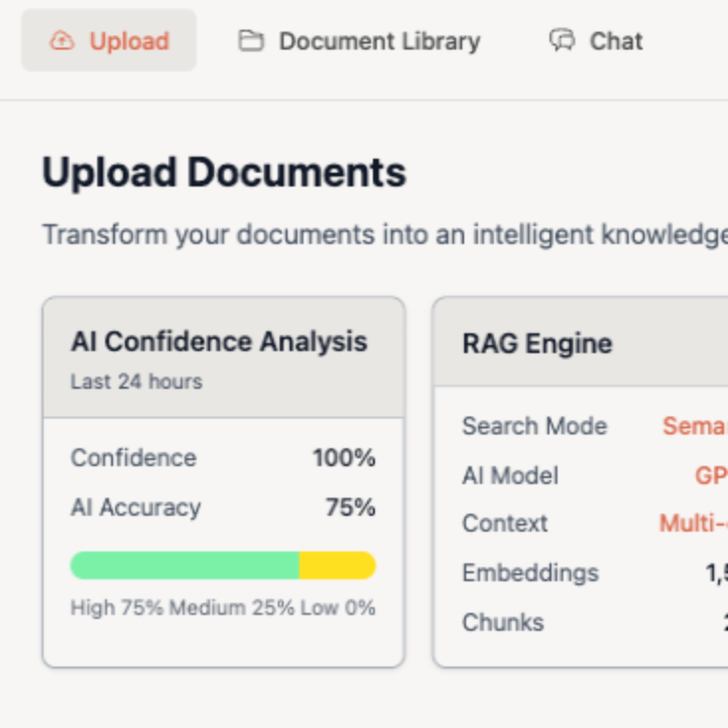
Task: Click the speech bubble Chat icon
Action: 562,41
